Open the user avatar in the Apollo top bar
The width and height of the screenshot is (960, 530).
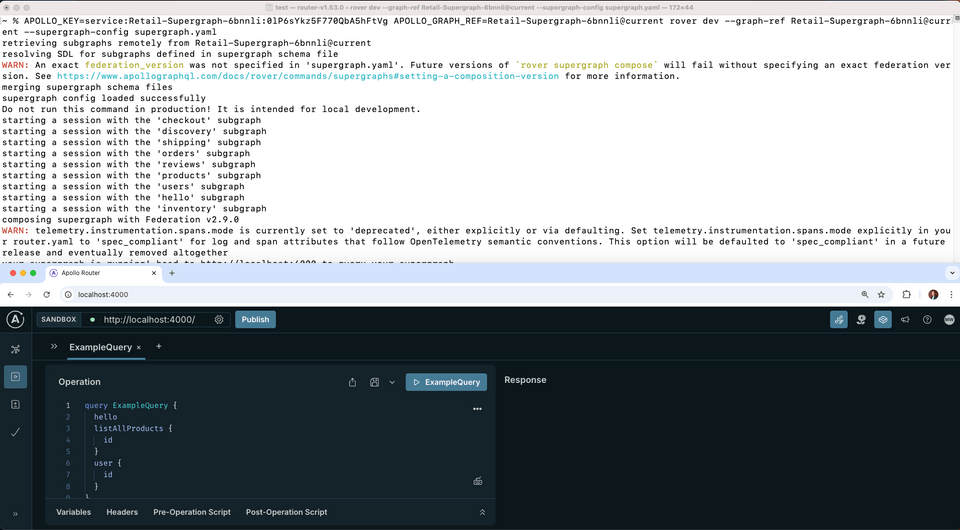click(x=949, y=319)
